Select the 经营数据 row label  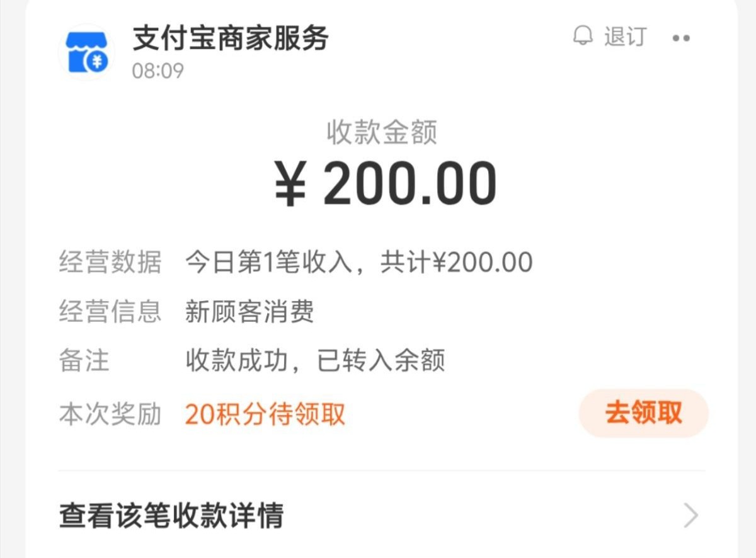click(x=110, y=262)
